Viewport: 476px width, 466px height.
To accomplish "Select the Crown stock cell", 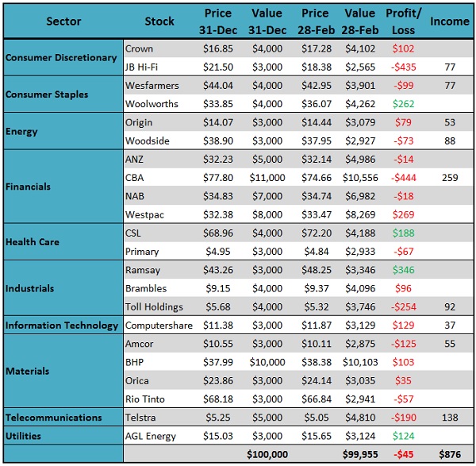I will coord(140,48).
